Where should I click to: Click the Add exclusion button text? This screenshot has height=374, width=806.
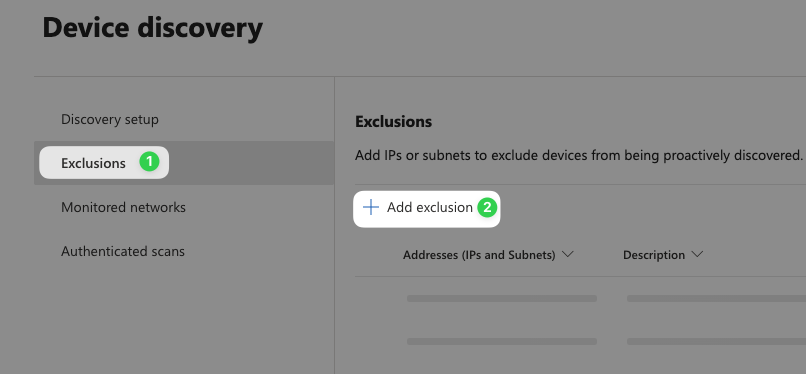point(430,208)
